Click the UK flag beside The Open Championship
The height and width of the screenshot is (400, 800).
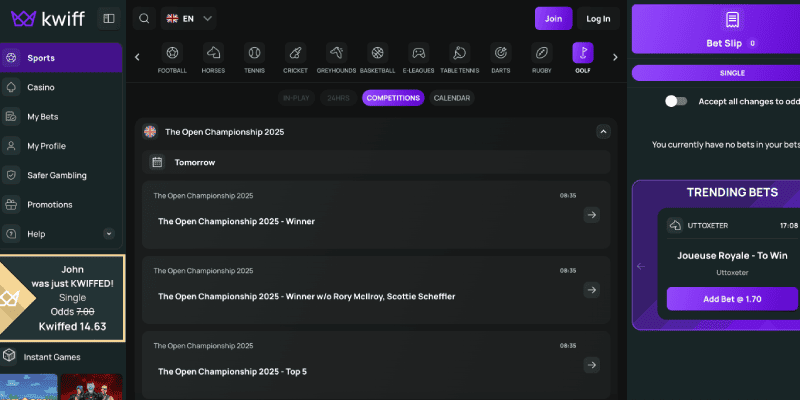[x=150, y=132]
